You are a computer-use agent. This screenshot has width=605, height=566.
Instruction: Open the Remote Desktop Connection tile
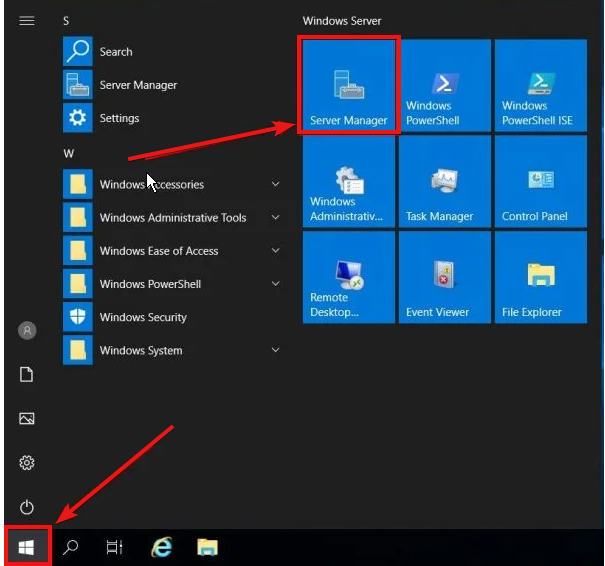tap(349, 278)
